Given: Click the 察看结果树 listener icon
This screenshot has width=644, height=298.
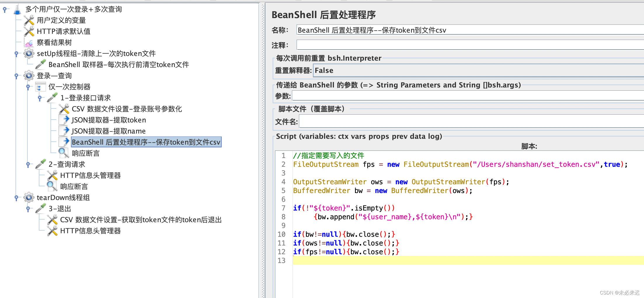Looking at the screenshot, I should (x=29, y=43).
